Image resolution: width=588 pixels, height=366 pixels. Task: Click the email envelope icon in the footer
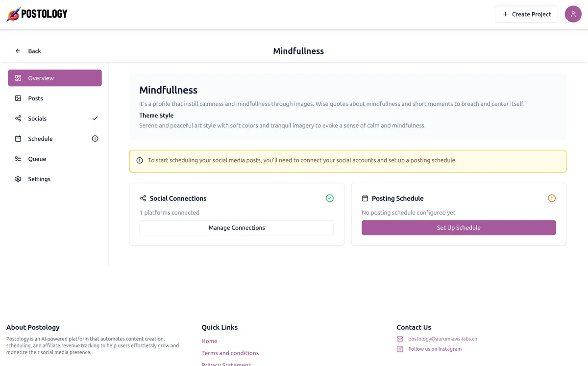(x=400, y=339)
